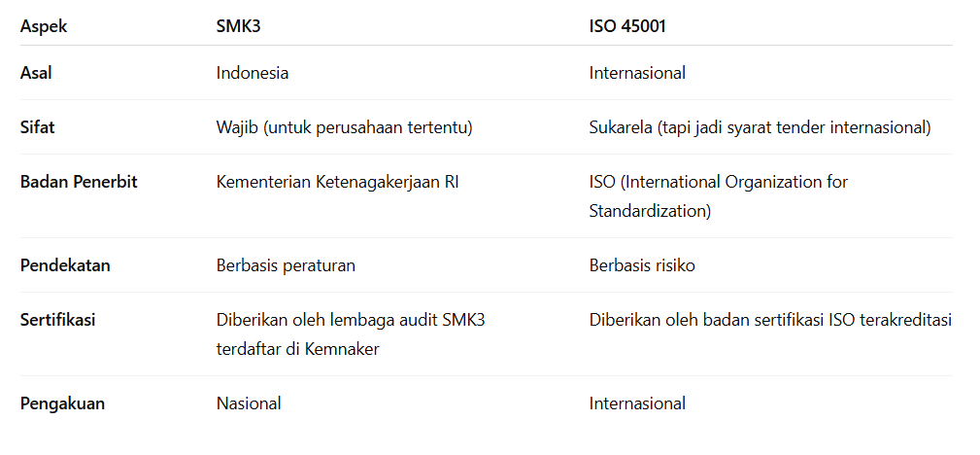
Task: Click the "Indonesia" cell
Action: coord(253,73)
